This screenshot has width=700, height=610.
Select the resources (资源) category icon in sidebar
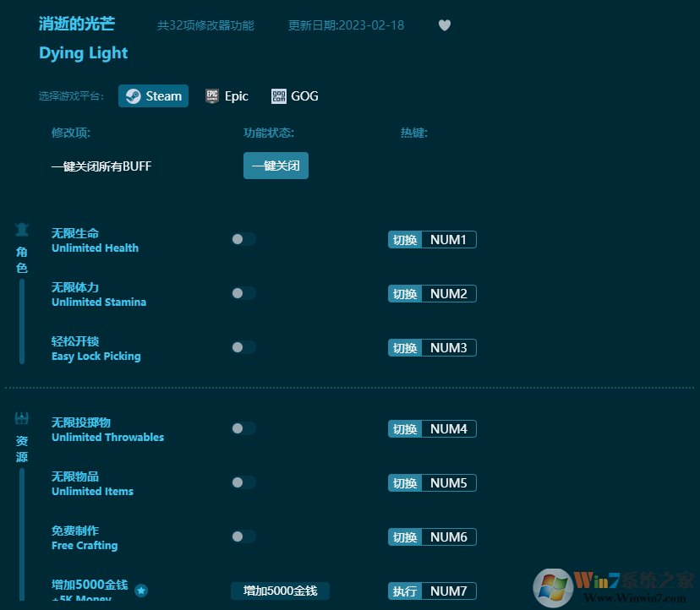[21, 417]
